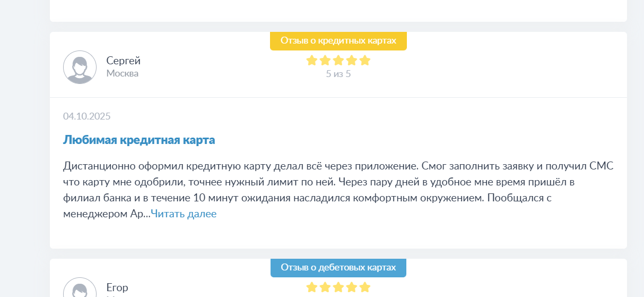644x297 pixels.
Task: Click the "5 из 5" rating text
Action: (x=338, y=74)
